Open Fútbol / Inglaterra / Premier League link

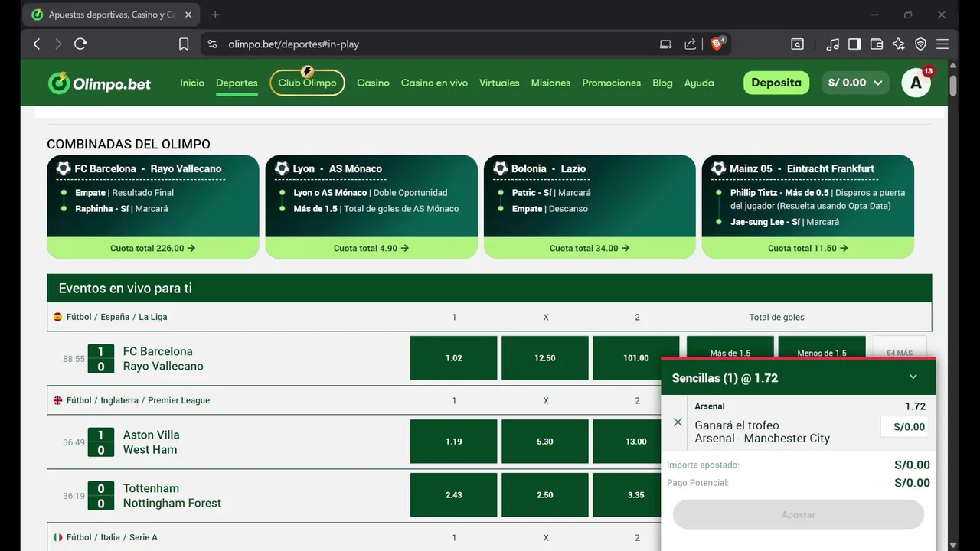click(x=138, y=400)
